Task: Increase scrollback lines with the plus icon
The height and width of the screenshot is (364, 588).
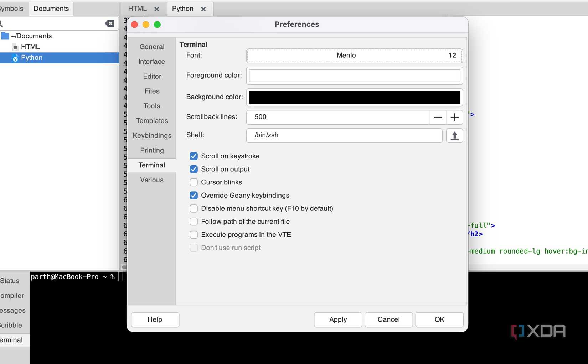Action: click(454, 117)
